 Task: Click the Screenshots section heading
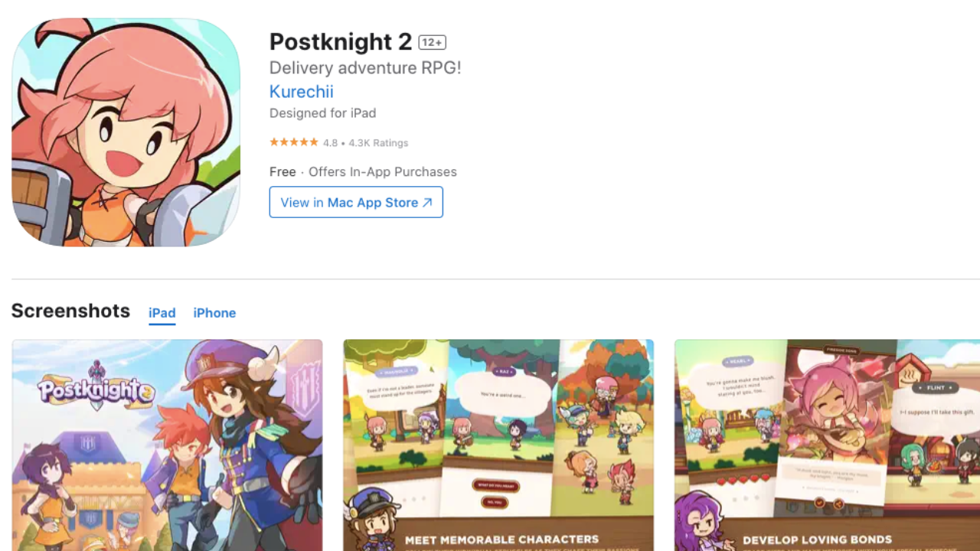point(70,311)
